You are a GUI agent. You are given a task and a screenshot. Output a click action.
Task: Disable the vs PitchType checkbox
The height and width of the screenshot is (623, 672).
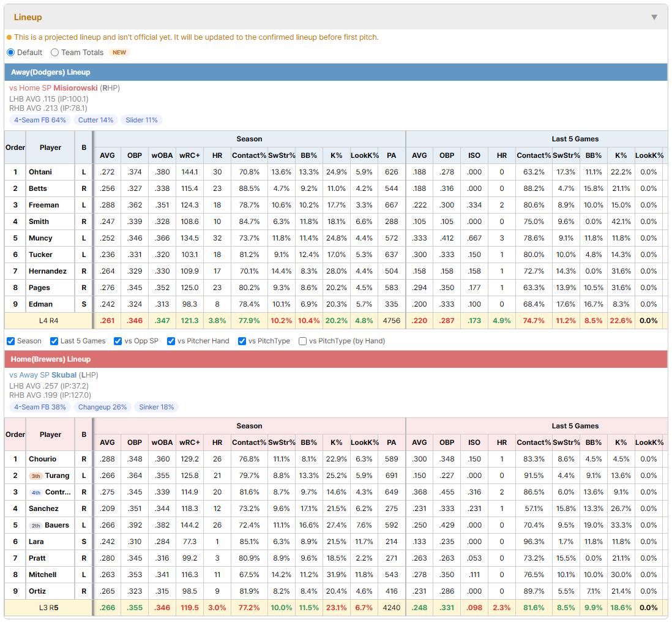tap(242, 341)
